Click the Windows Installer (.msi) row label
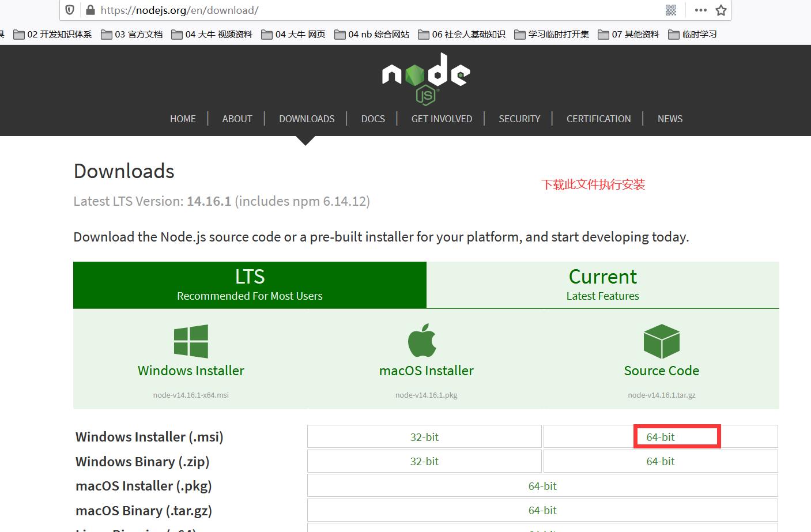 (149, 437)
